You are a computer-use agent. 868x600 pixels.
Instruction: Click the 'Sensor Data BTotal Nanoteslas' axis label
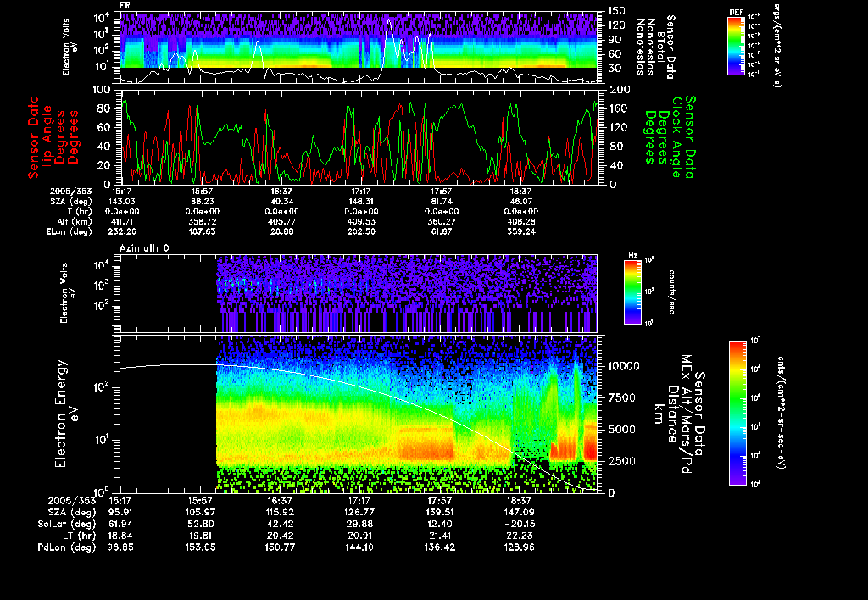pos(655,47)
